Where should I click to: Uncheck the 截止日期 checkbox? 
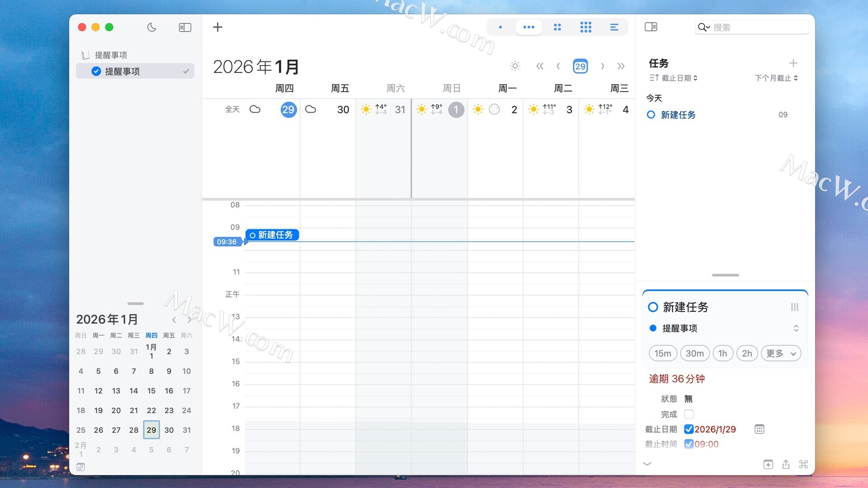click(689, 429)
